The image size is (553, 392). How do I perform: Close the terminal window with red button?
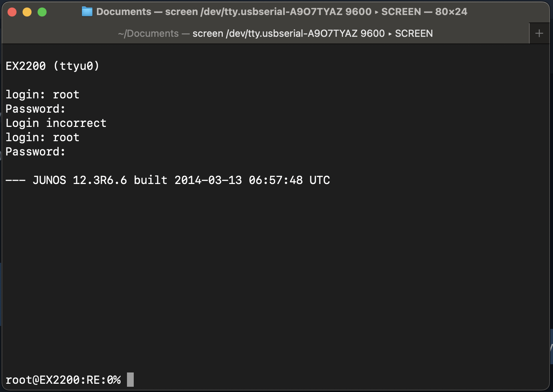point(12,12)
